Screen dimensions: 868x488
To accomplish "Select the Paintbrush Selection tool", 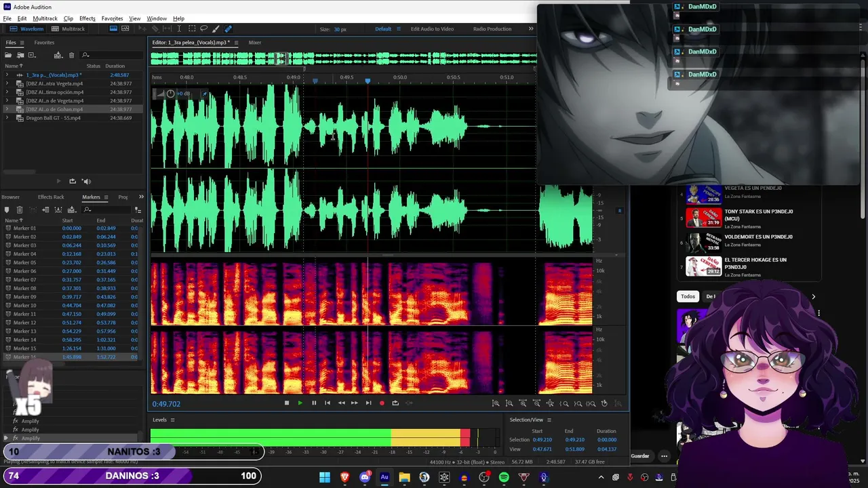I will [216, 28].
